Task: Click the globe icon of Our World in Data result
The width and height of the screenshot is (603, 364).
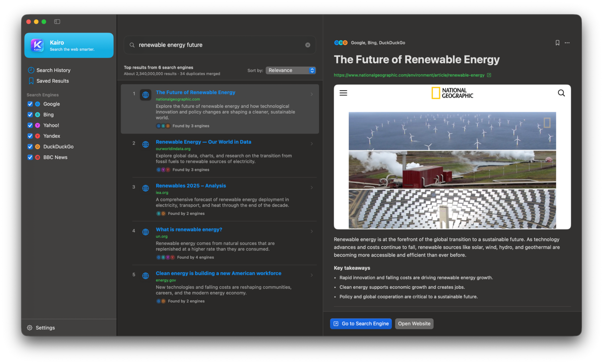Action: point(145,144)
